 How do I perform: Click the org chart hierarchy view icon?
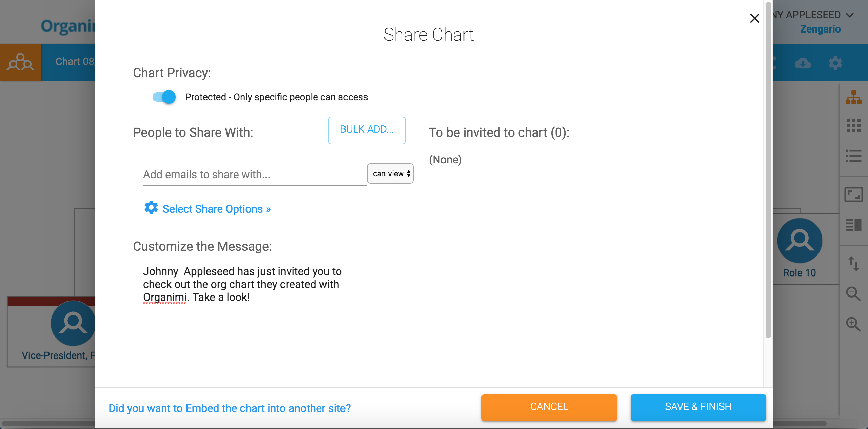pyautogui.click(x=853, y=98)
